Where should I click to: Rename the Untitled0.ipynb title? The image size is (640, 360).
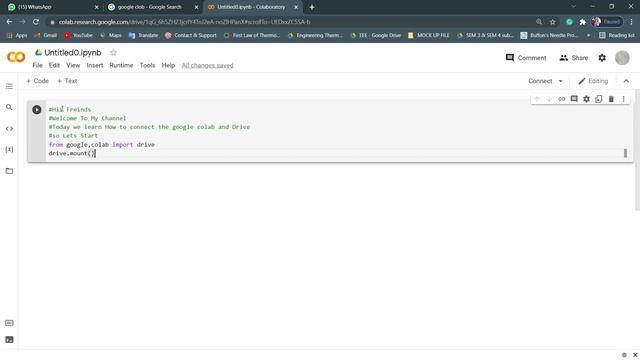pos(73,53)
